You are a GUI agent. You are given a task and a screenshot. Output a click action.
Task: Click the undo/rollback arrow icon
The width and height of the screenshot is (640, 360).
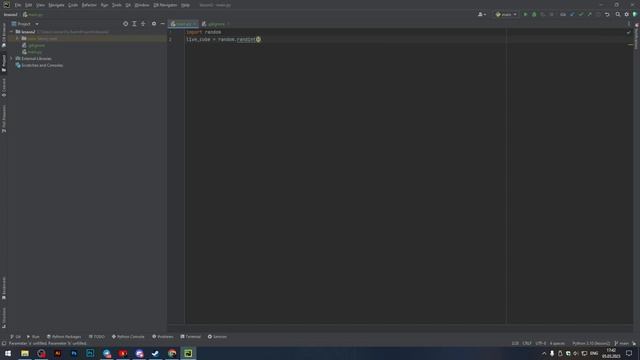point(607,14)
